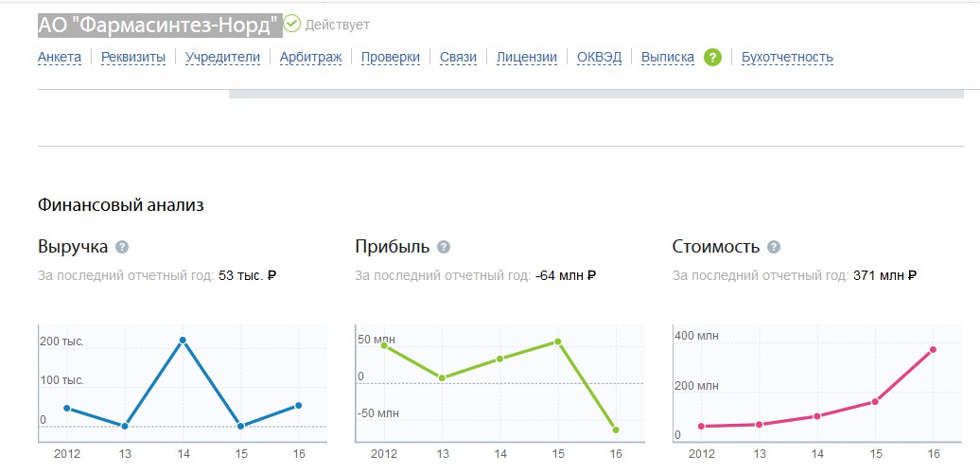Click the 2015 point on Выручка chart
Screen dimensions: 980x473
pos(240,426)
